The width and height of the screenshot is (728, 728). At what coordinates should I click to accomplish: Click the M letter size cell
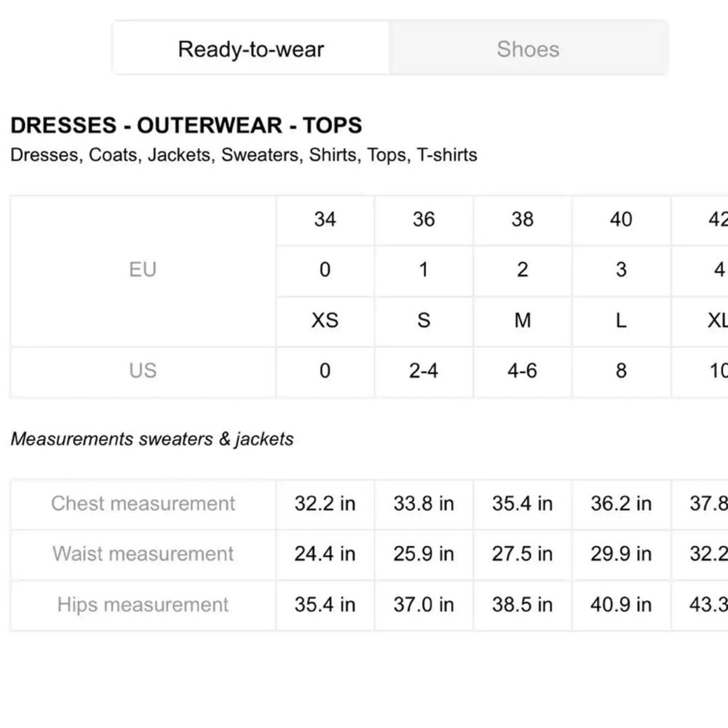click(522, 320)
